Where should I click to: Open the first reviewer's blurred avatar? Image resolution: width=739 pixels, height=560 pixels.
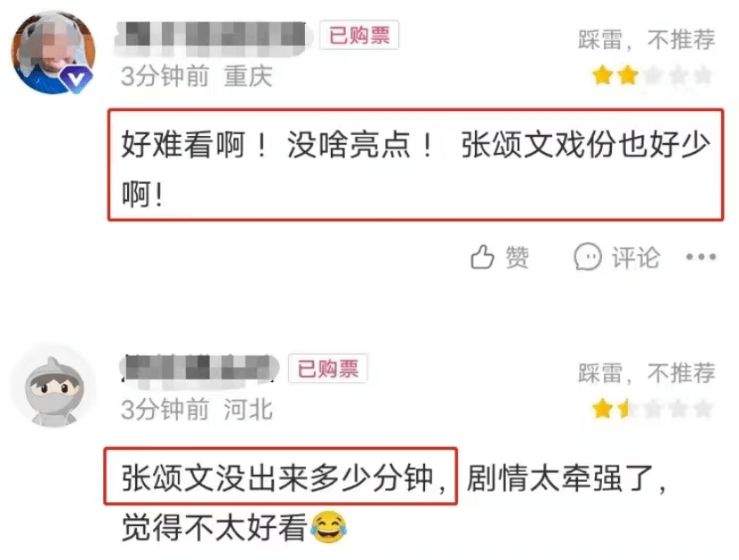click(x=52, y=52)
